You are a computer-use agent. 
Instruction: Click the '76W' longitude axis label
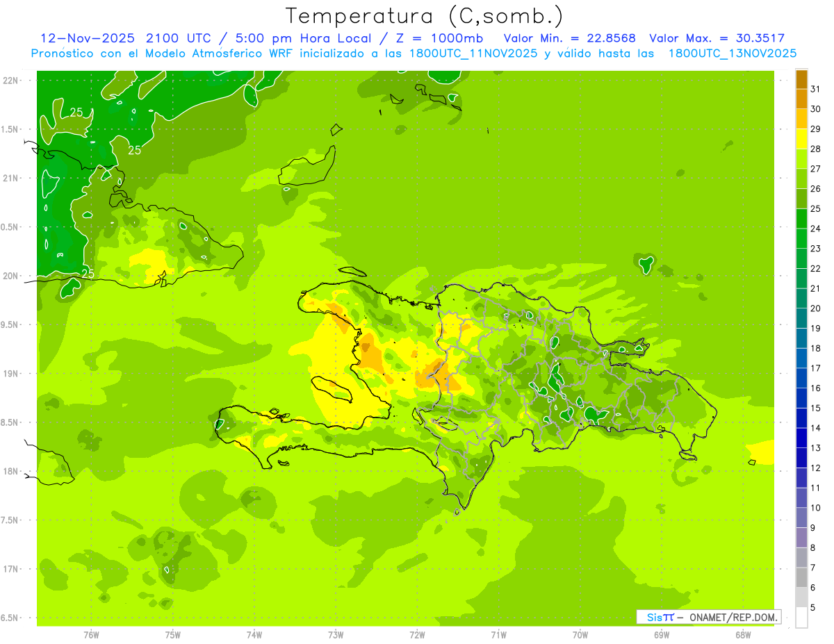pos(91,635)
